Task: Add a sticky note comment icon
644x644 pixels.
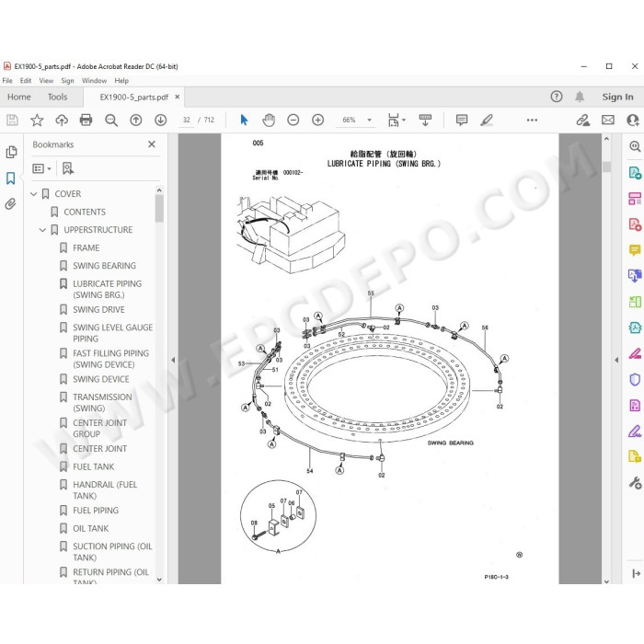Action: [462, 120]
